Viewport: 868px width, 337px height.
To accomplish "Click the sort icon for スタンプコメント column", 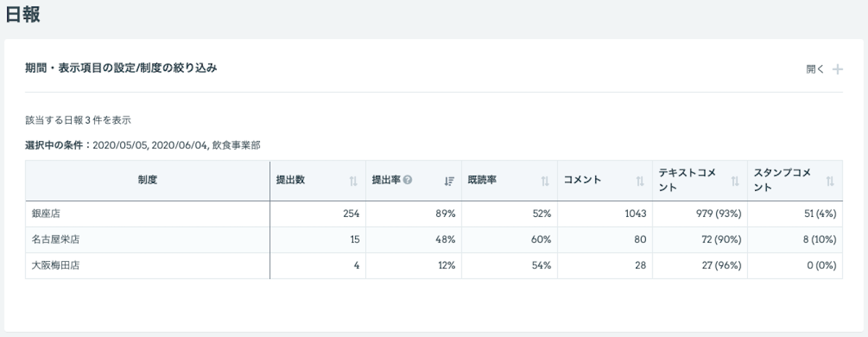I will tap(830, 181).
